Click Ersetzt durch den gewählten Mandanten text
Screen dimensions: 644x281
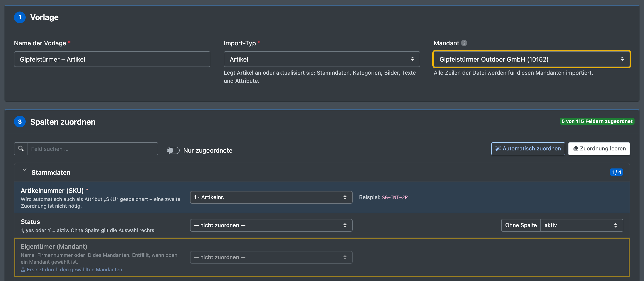click(x=75, y=269)
